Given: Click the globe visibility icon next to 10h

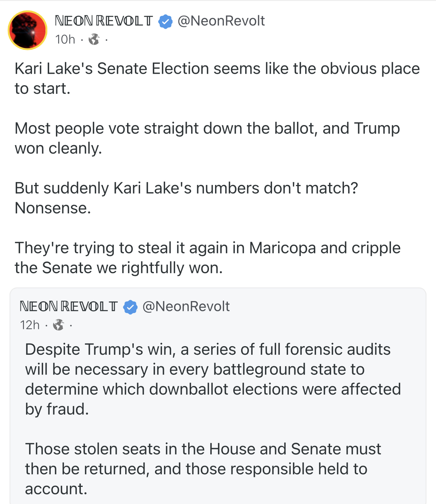Looking at the screenshot, I should point(94,39).
